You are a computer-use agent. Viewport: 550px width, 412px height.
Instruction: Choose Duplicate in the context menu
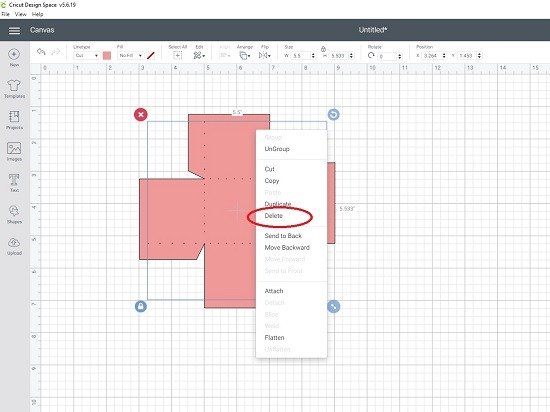point(278,204)
